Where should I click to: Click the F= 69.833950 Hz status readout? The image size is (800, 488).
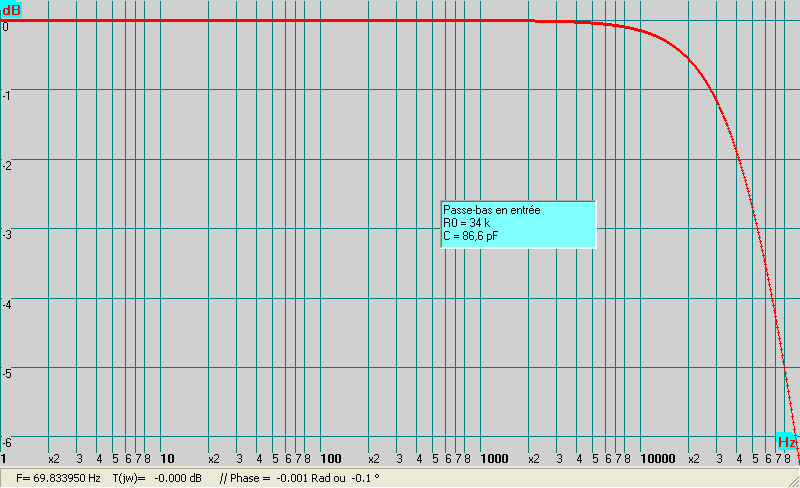click(59, 478)
